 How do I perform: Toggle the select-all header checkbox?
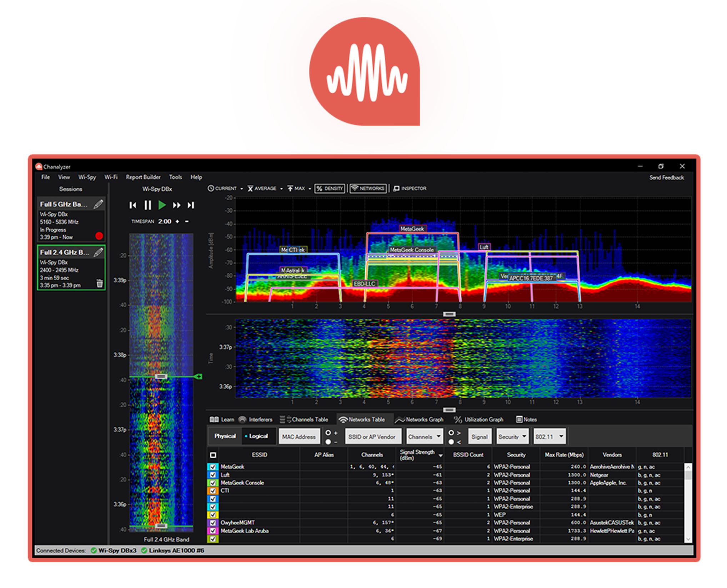coord(213,455)
